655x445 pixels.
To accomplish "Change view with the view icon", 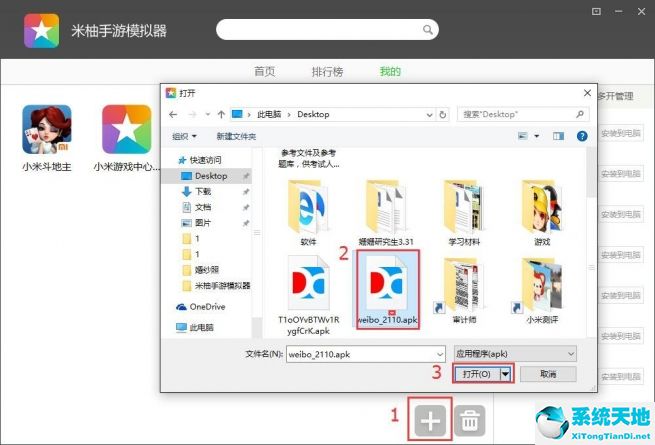I will point(523,136).
